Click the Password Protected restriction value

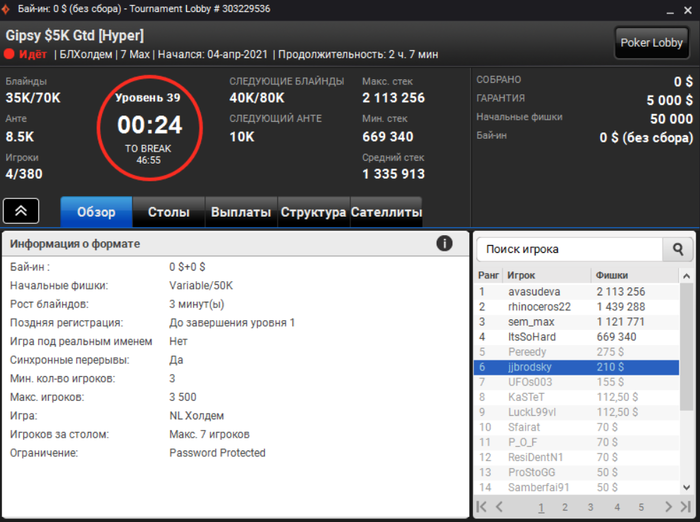pos(217,453)
